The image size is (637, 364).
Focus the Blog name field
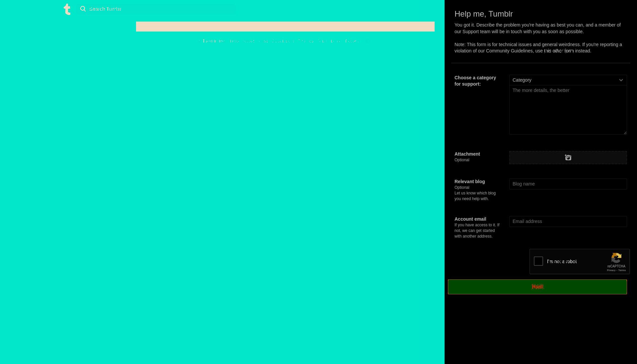pos(568,184)
